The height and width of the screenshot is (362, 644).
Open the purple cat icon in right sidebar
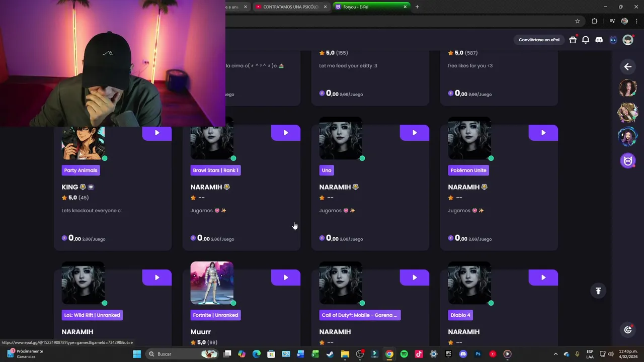click(x=628, y=160)
